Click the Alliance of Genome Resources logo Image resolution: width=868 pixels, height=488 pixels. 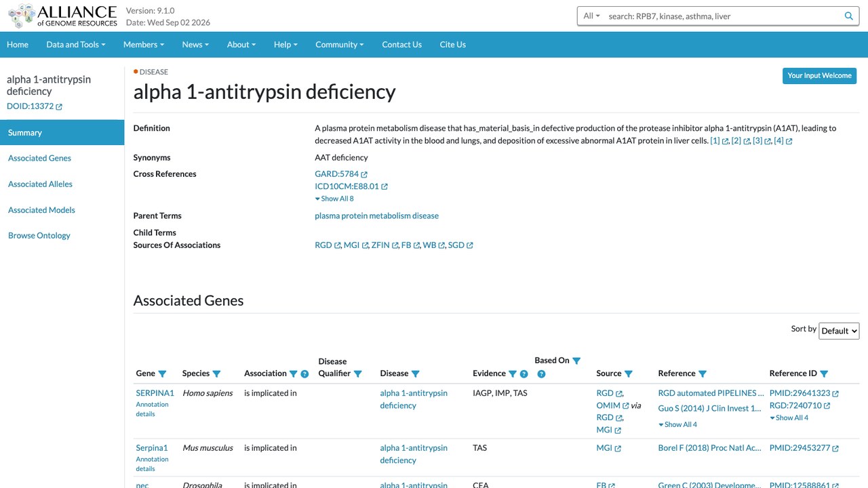pos(62,16)
